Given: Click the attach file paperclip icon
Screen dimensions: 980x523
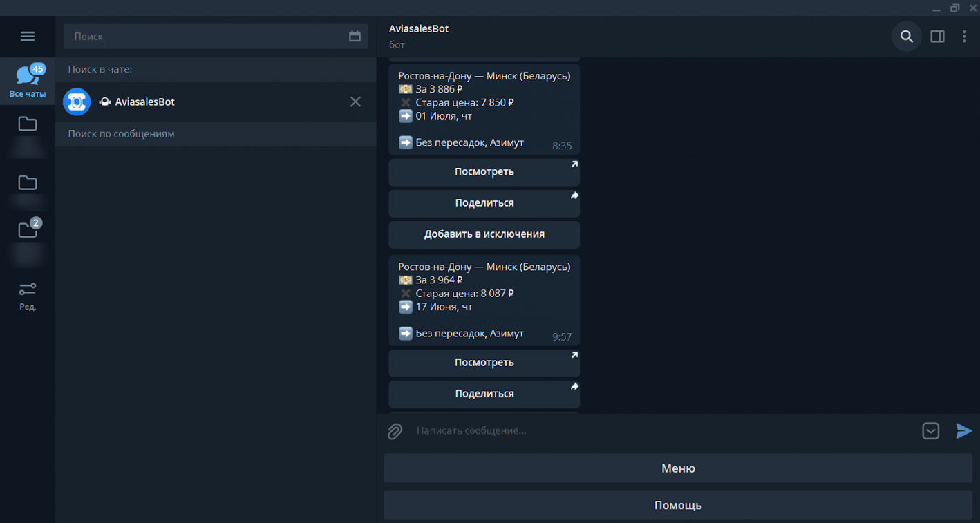Looking at the screenshot, I should pyautogui.click(x=395, y=431).
